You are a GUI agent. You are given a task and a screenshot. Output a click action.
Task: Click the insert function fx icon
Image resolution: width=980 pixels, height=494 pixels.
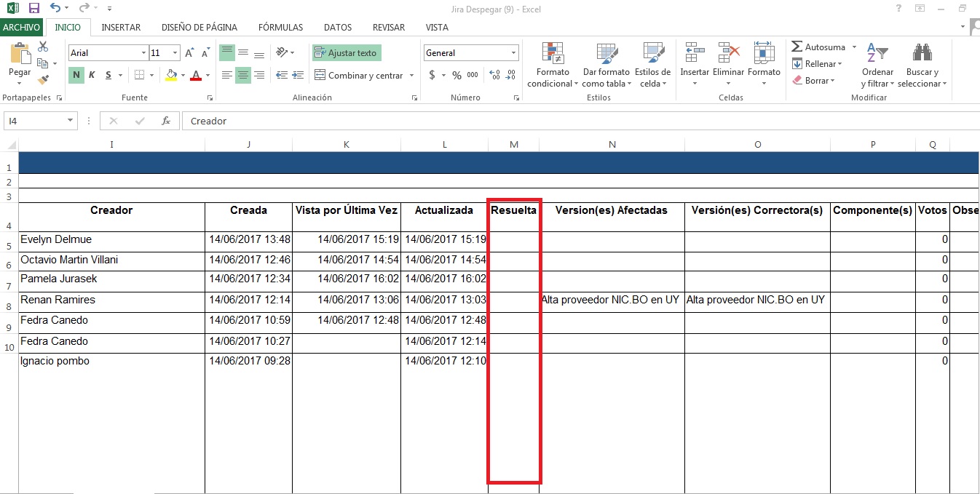click(x=166, y=121)
